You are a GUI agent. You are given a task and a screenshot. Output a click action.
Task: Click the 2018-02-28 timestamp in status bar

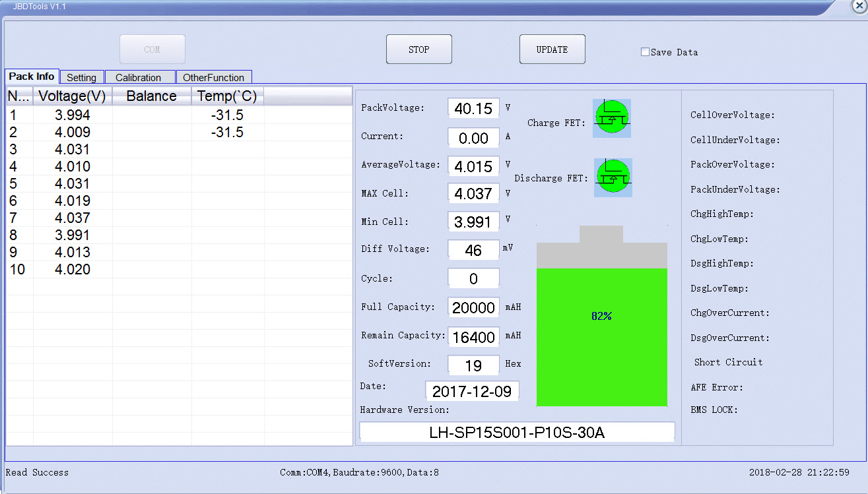tap(799, 472)
